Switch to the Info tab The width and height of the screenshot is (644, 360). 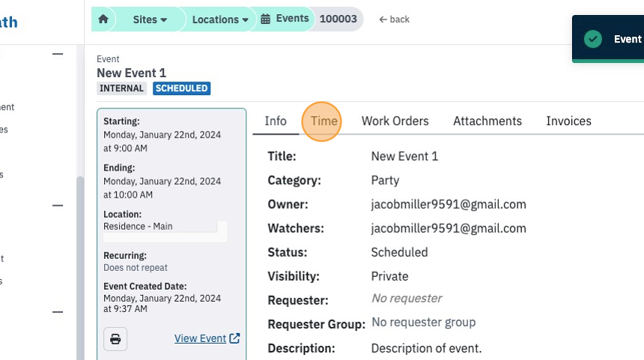[x=276, y=121]
